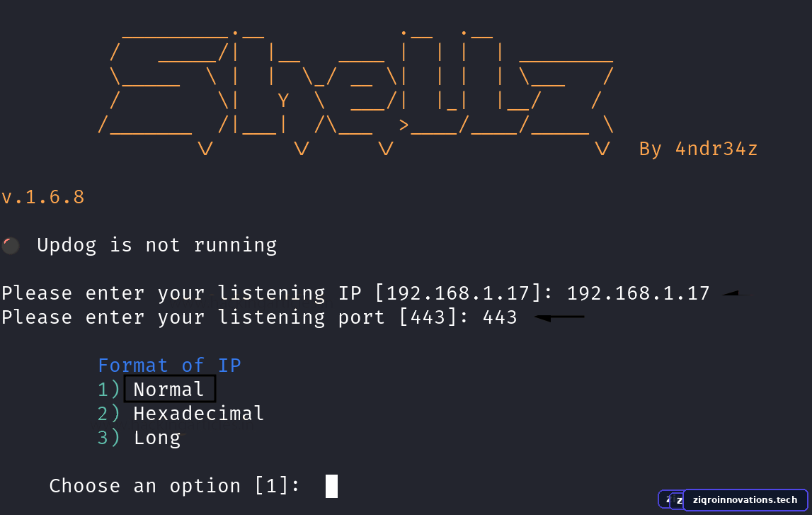Click the 'By 4ndr34z' author credit
Viewport: 812px width, 515px height.
click(x=698, y=149)
